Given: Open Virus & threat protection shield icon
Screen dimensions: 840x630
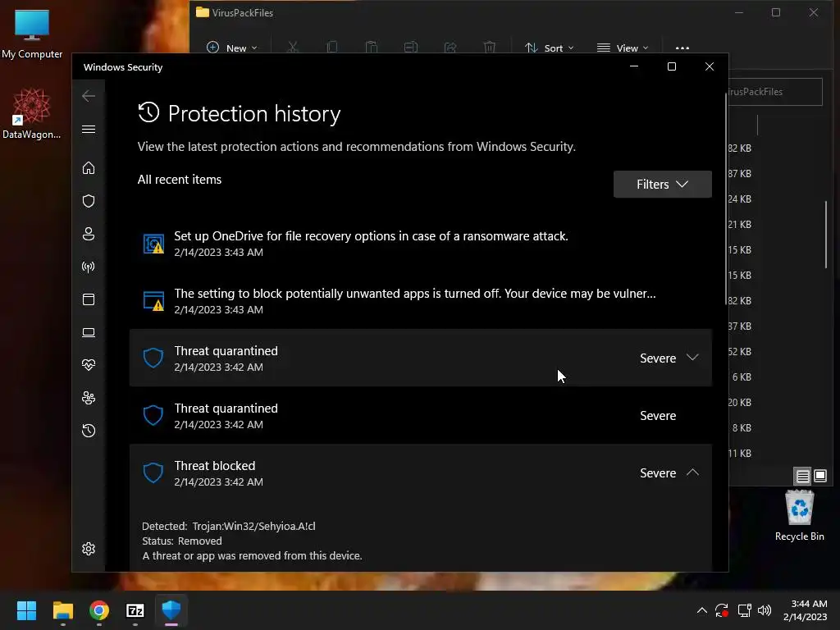Looking at the screenshot, I should pos(89,201).
